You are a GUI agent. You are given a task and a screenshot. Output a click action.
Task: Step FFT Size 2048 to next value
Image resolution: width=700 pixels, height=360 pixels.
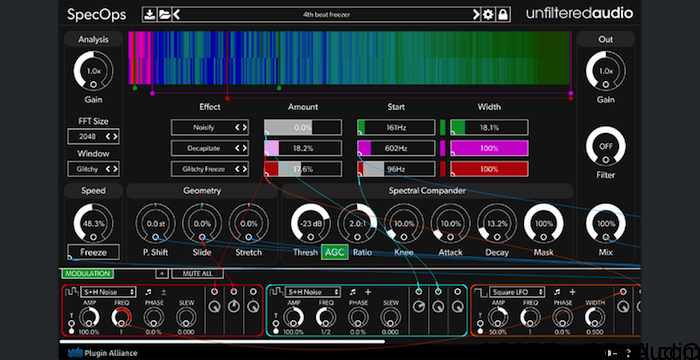point(115,137)
